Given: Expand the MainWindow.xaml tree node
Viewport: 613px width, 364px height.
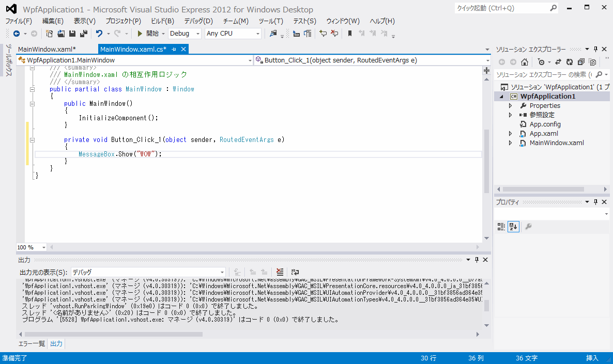Looking at the screenshot, I should (510, 143).
